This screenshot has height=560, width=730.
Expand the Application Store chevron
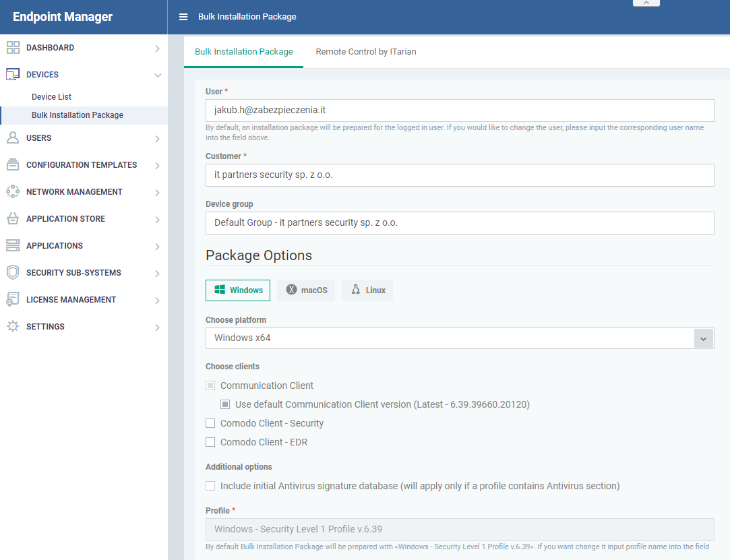[157, 220]
